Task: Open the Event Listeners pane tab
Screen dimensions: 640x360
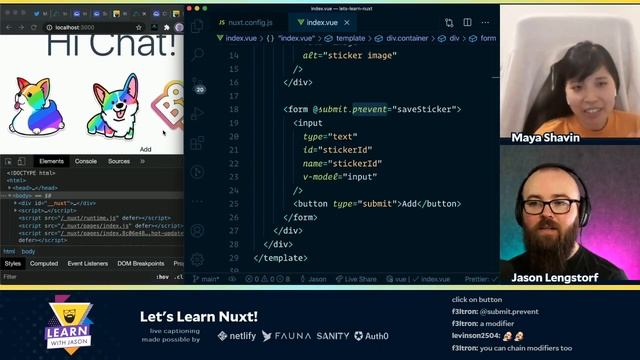Action: pos(87,264)
